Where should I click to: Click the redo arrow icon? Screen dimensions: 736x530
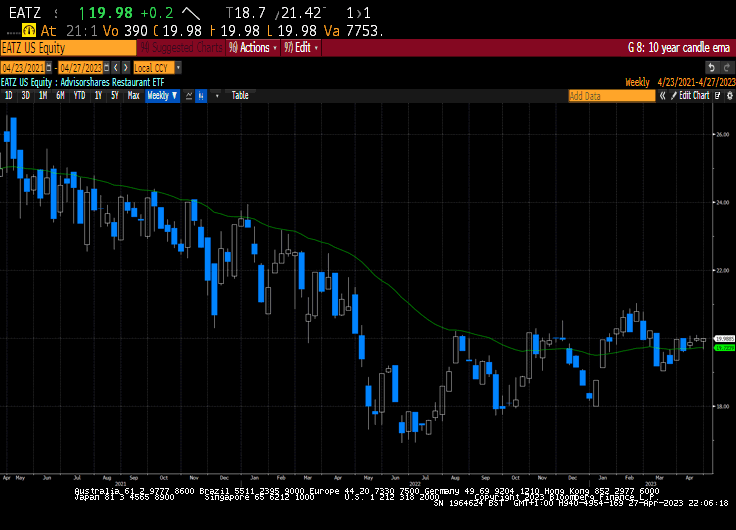[x=726, y=67]
